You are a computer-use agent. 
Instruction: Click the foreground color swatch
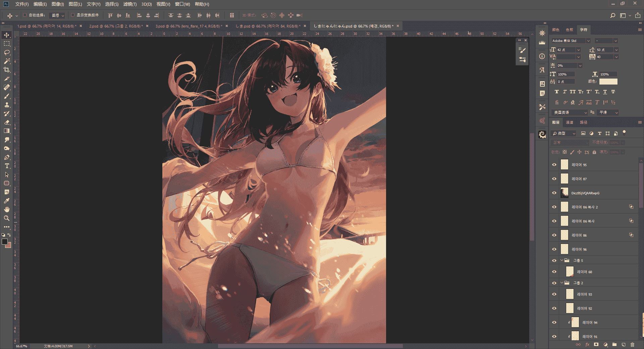click(5, 242)
